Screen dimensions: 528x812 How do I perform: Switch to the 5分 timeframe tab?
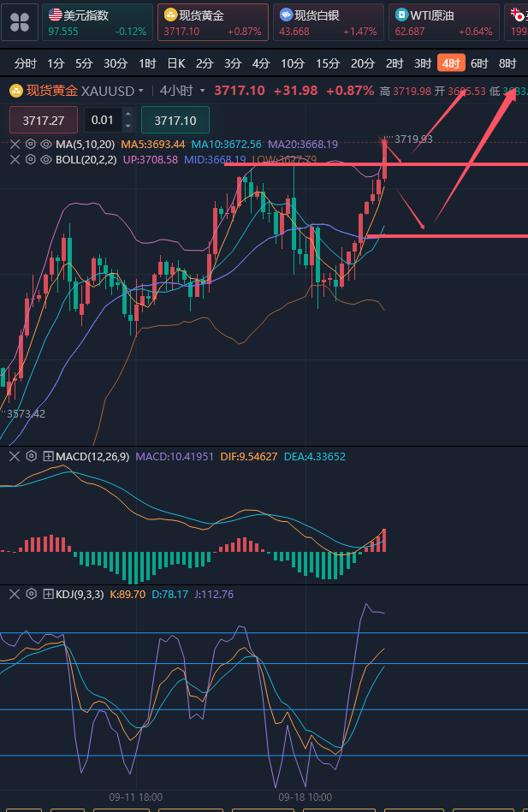point(83,63)
